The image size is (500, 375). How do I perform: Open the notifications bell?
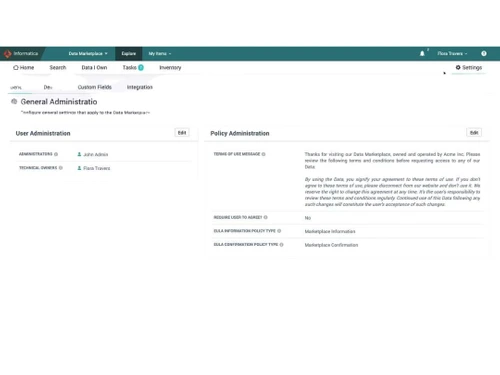pos(422,53)
